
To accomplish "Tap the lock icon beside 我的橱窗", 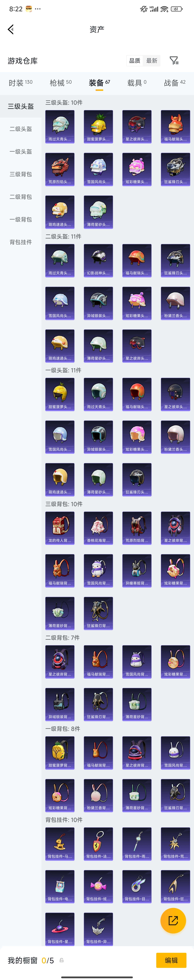I will click(62, 960).
